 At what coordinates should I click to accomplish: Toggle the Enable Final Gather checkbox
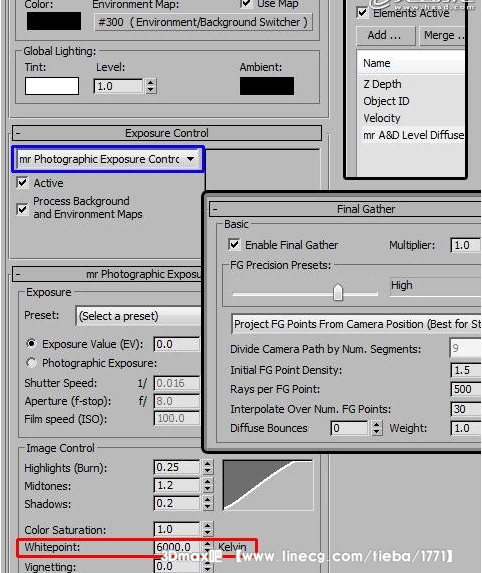[234, 244]
